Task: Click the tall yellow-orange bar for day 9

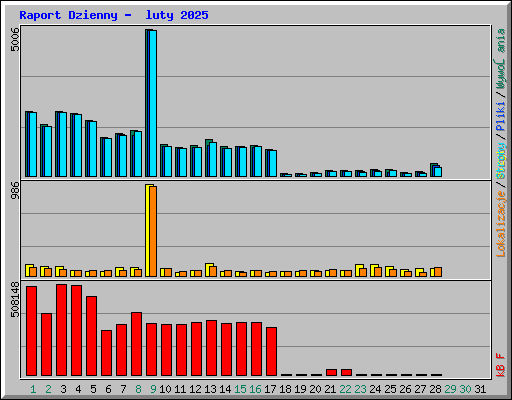Action: pyautogui.click(x=151, y=231)
